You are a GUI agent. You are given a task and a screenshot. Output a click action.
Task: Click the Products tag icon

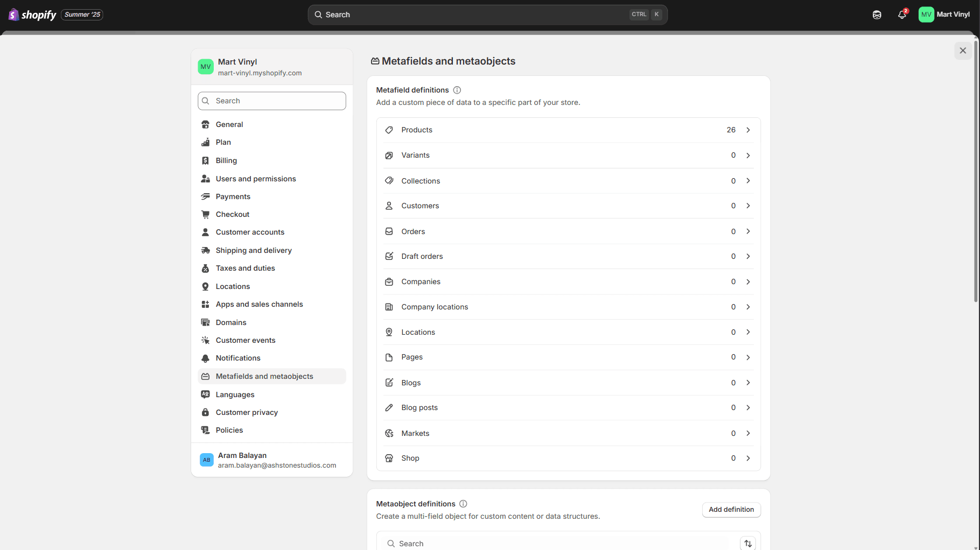pyautogui.click(x=389, y=130)
